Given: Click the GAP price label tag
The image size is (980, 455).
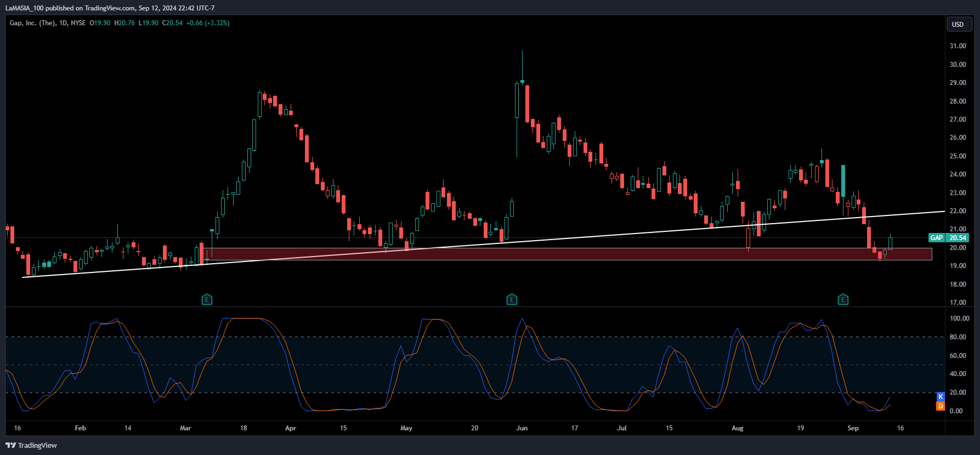Looking at the screenshot, I should pos(937,238).
